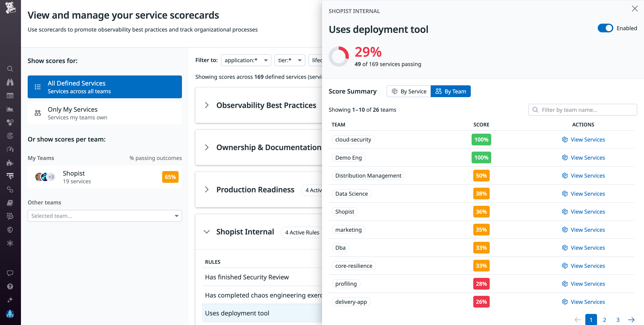Open Dashboards via the chart icon

10,109
